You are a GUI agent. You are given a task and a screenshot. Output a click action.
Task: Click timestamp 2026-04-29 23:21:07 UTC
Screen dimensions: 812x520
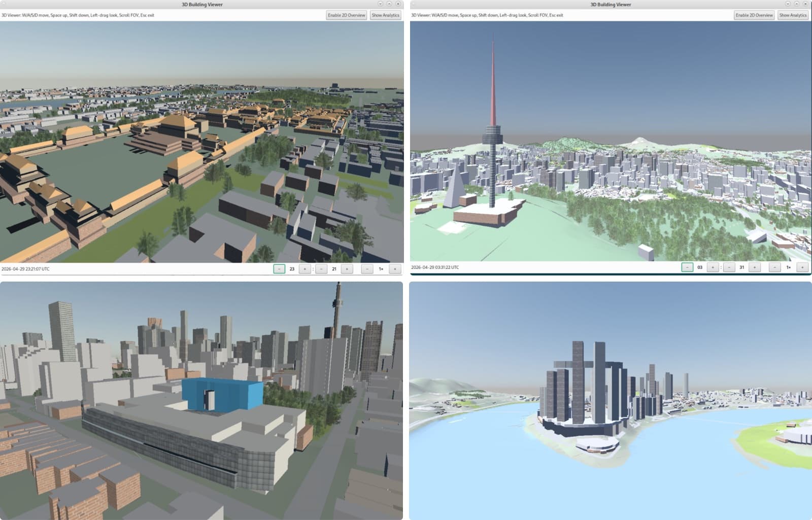click(25, 269)
